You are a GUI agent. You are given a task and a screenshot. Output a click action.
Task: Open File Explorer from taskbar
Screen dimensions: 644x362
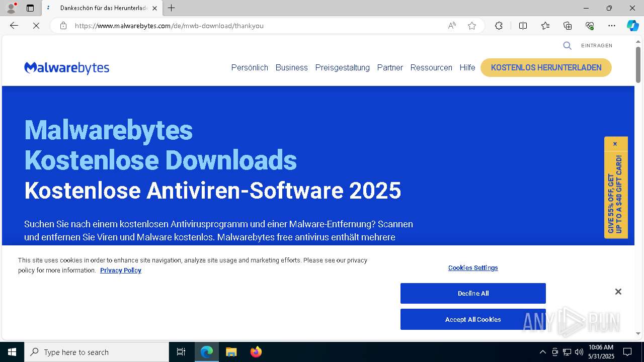pyautogui.click(x=231, y=352)
